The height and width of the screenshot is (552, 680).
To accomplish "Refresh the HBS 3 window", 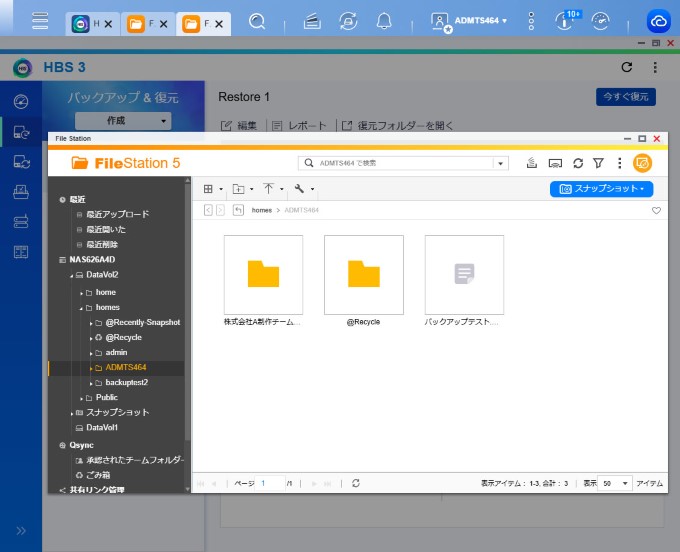I will pyautogui.click(x=627, y=67).
